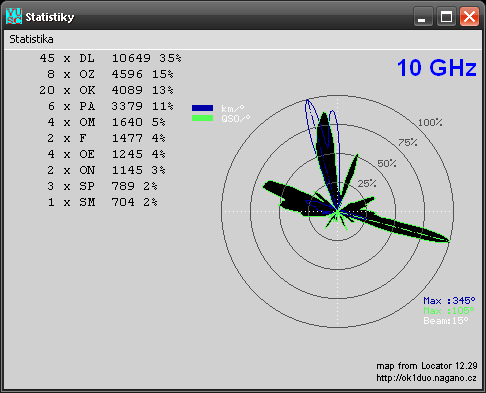The image size is (486, 393).
Task: Click the map from Locator 12.29 text
Action: click(427, 366)
